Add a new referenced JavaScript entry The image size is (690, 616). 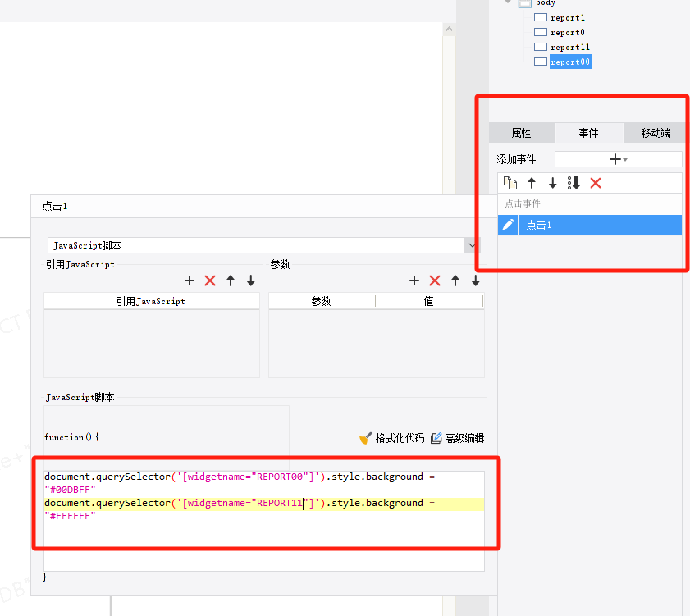[x=190, y=281]
